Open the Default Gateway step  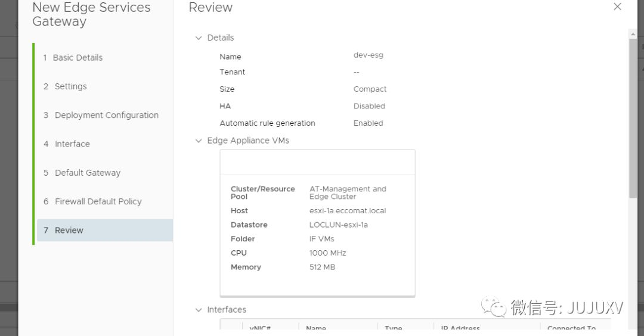(87, 173)
